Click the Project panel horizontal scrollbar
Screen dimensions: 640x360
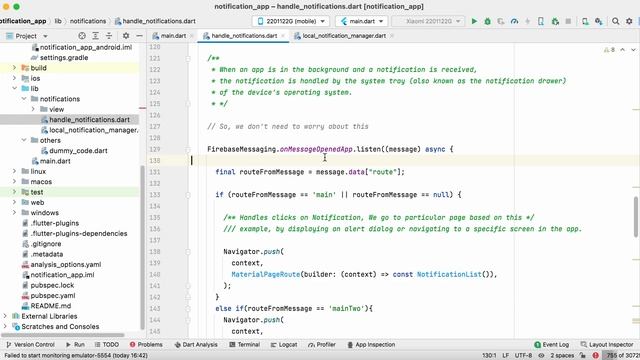(x=62, y=335)
